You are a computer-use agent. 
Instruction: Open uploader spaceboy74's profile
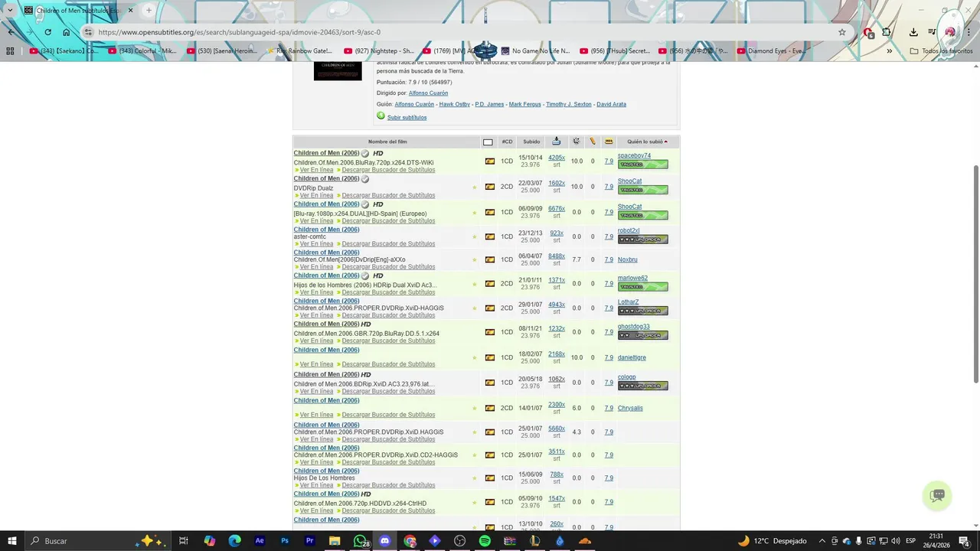[x=634, y=156]
